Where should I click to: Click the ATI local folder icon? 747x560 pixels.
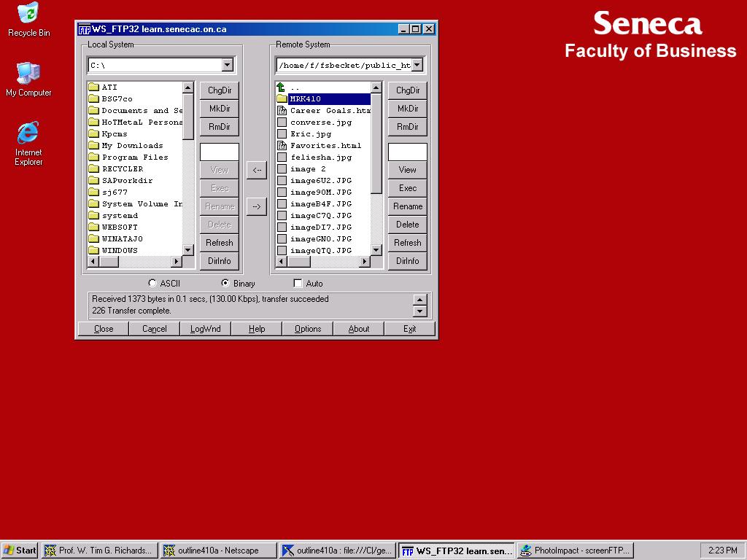pos(93,87)
